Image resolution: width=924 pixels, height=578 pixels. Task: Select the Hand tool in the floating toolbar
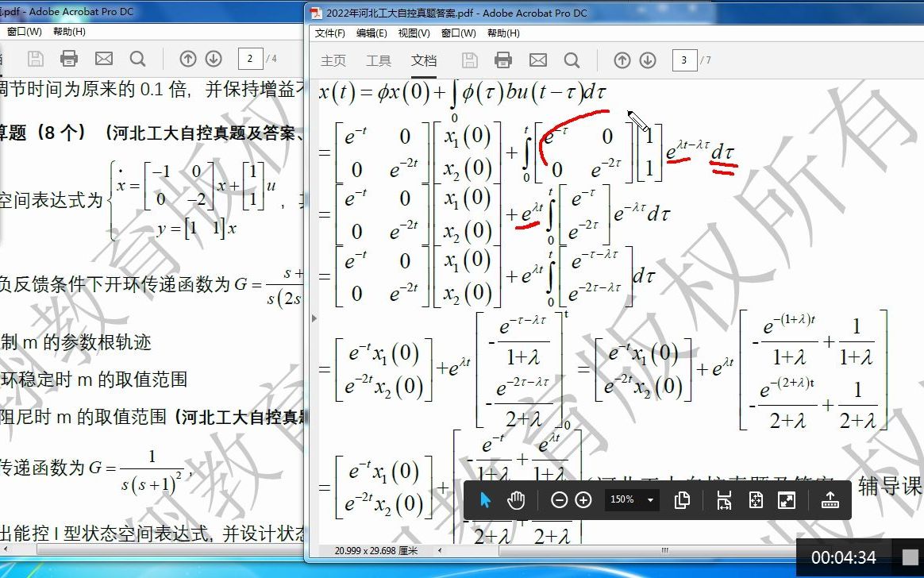(517, 499)
